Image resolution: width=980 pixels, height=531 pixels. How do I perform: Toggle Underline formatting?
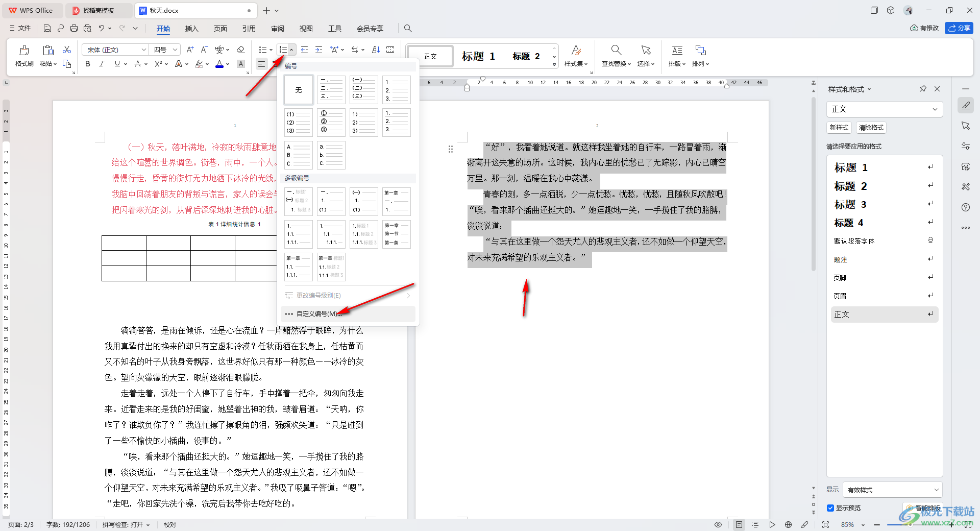click(117, 64)
